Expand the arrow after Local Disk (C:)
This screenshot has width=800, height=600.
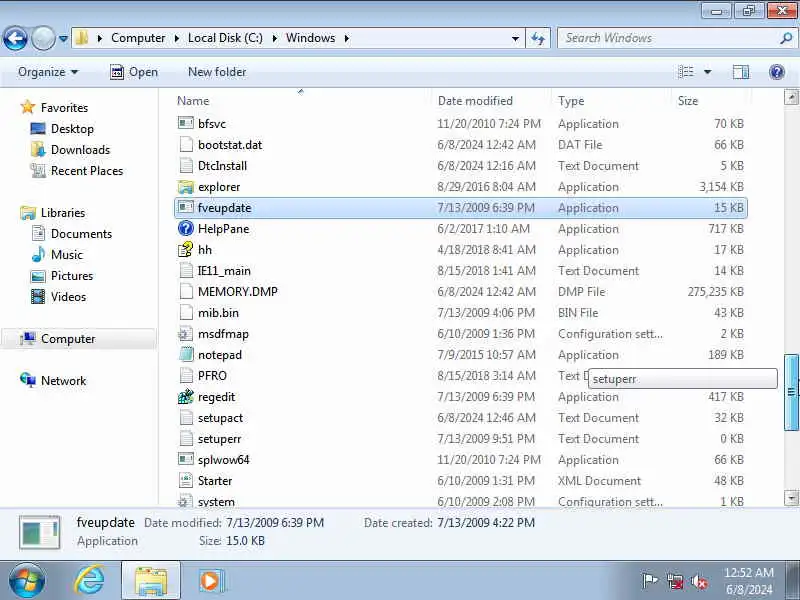[274, 38]
